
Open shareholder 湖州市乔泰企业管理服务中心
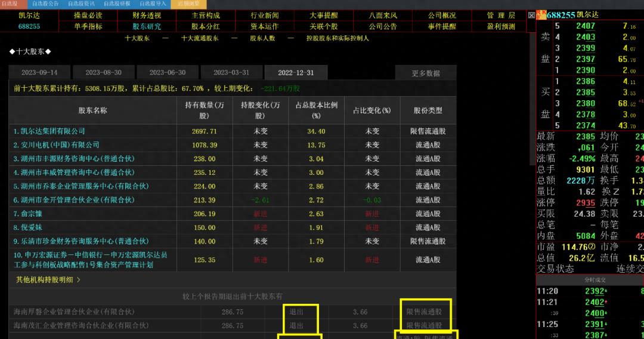(81, 186)
